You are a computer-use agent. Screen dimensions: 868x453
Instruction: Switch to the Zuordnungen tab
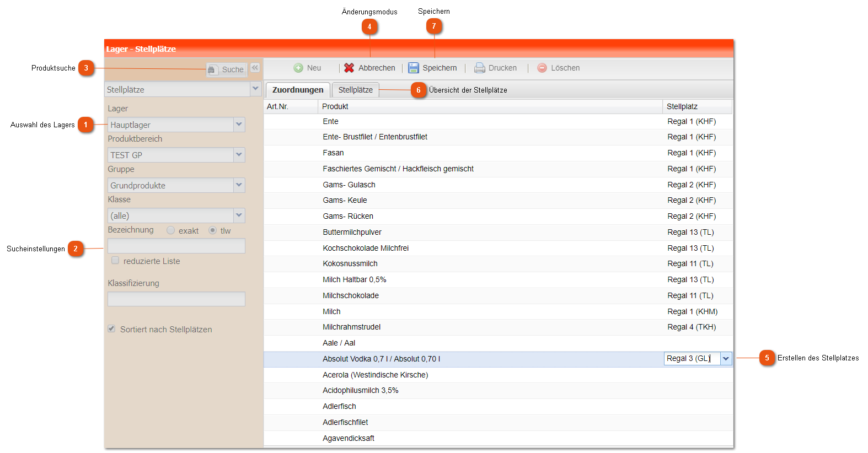(x=298, y=90)
